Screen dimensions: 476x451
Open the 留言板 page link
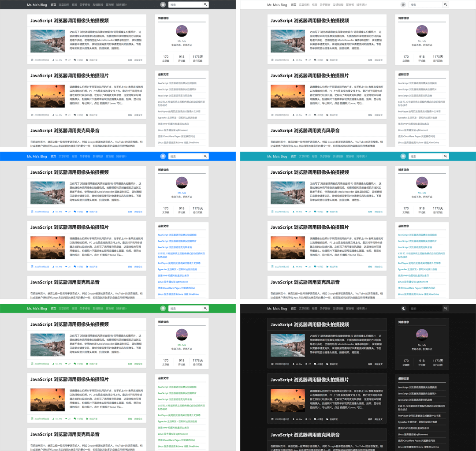click(x=110, y=4)
